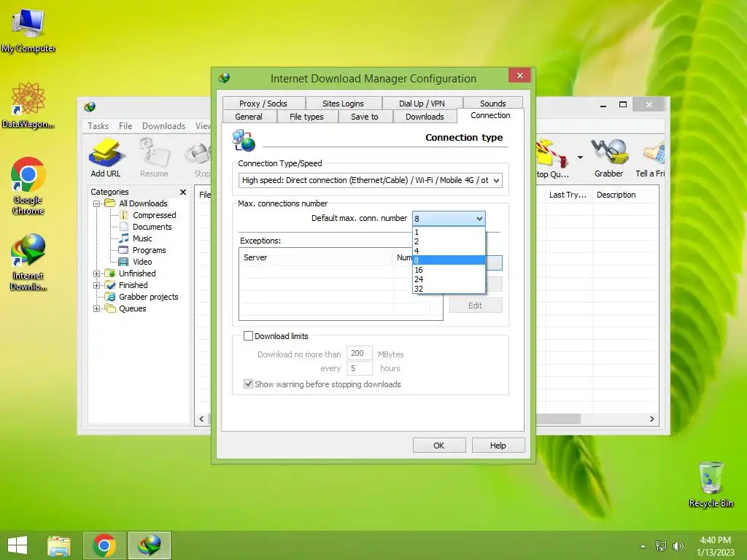This screenshot has height=560, width=747.
Task: Collapse the All Downloads tree node
Action: pos(97,203)
